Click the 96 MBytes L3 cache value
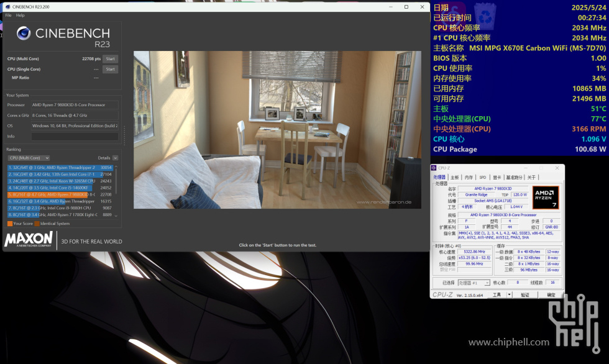Screen dimensions: 609x364 coord(529,270)
